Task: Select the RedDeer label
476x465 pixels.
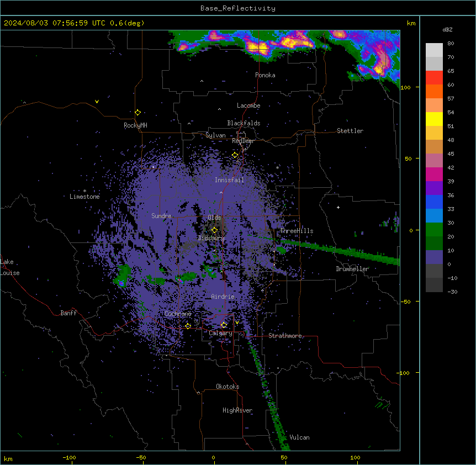Action: tap(243, 141)
